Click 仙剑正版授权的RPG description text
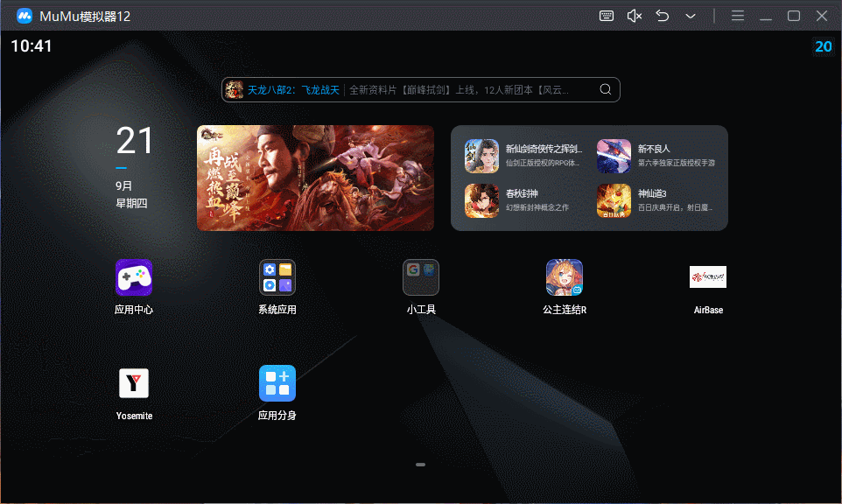This screenshot has width=842, height=504. pos(543,163)
